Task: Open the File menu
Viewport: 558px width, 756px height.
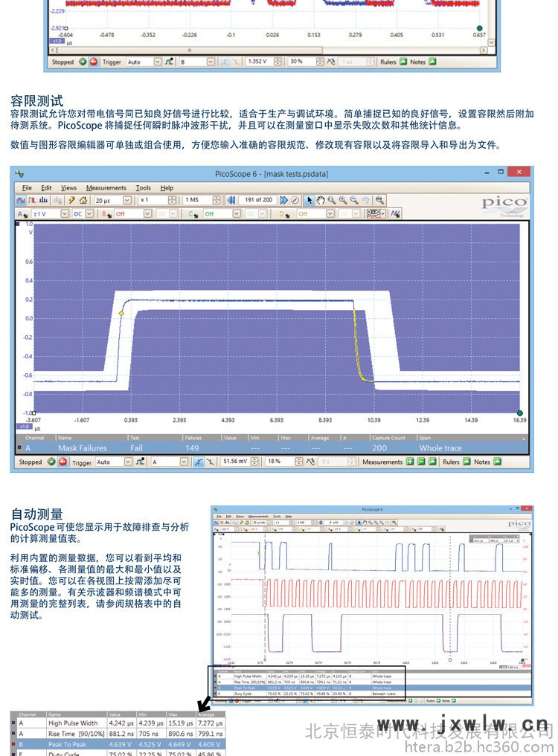Action: 27,187
